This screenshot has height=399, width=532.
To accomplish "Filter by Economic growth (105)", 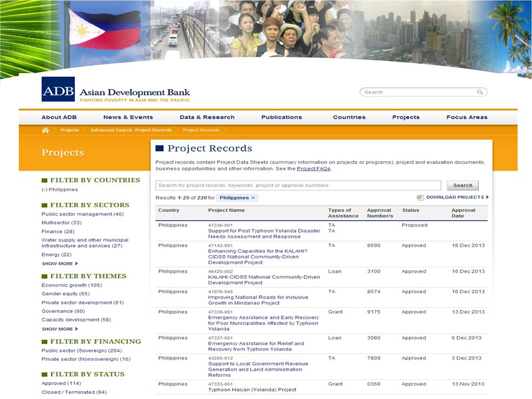I will tap(71, 285).
